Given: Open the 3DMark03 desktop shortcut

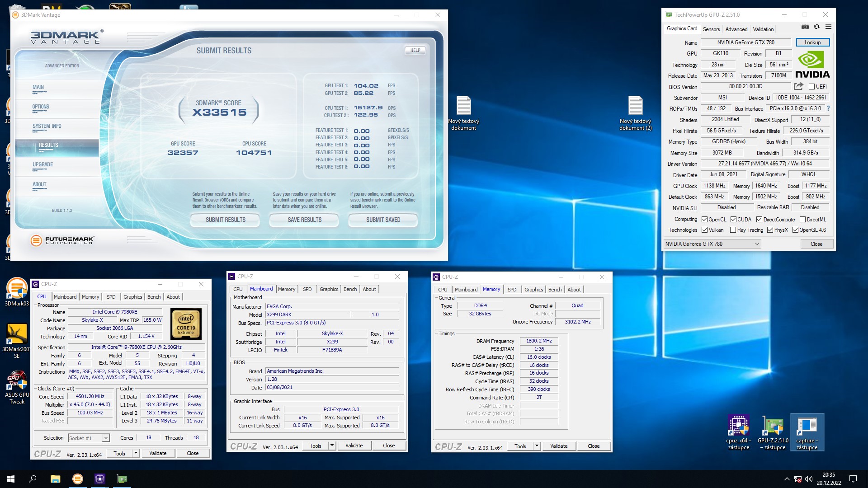Looking at the screenshot, I should coord(17,292).
